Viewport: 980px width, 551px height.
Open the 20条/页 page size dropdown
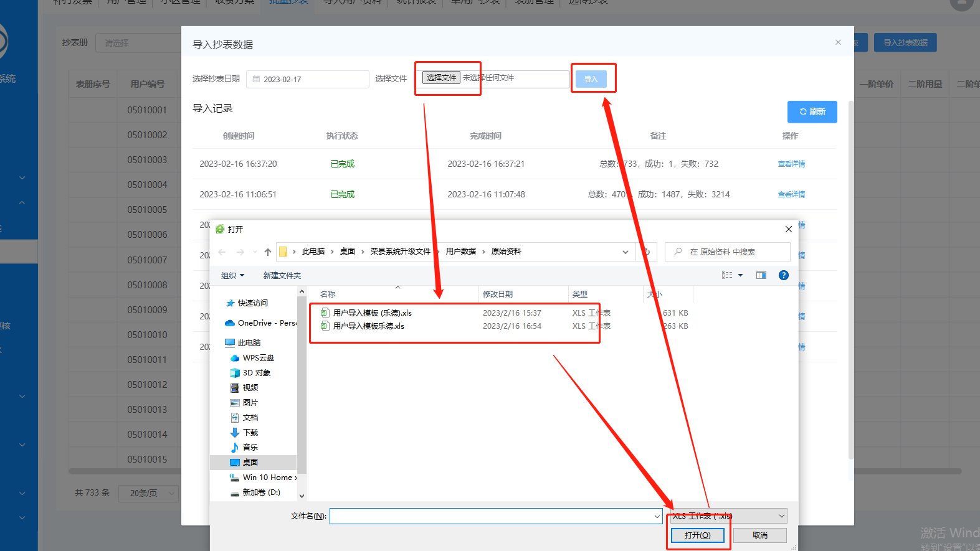coord(149,493)
